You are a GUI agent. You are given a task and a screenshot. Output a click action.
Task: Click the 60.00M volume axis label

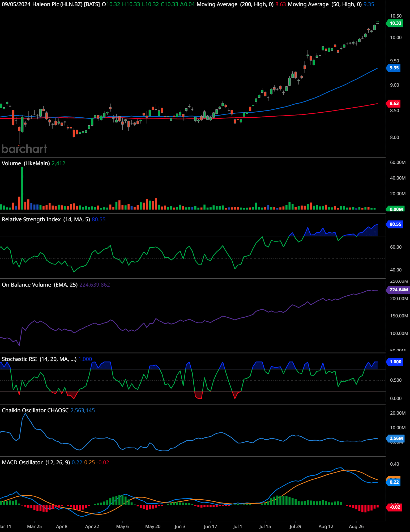click(398, 162)
